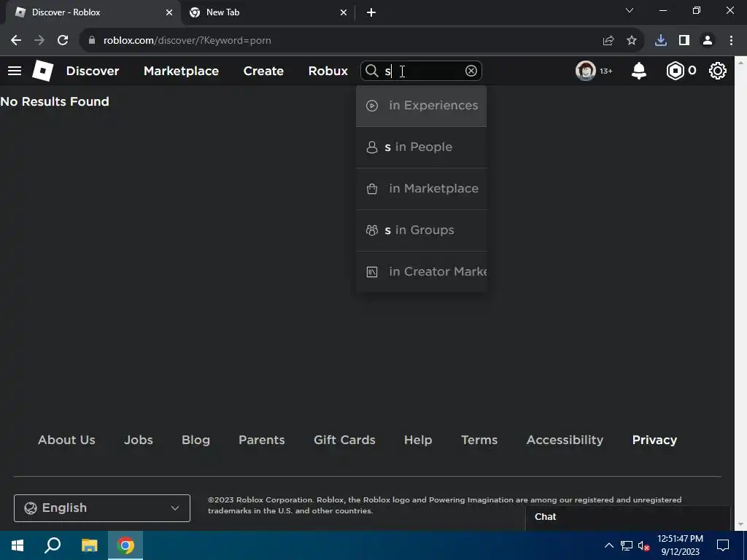Image resolution: width=747 pixels, height=560 pixels.
Task: View site information lock icon
Action: (x=92, y=41)
